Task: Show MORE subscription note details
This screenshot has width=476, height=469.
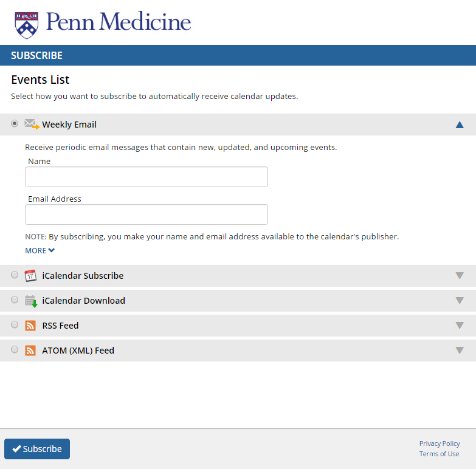Action: pyautogui.click(x=40, y=250)
